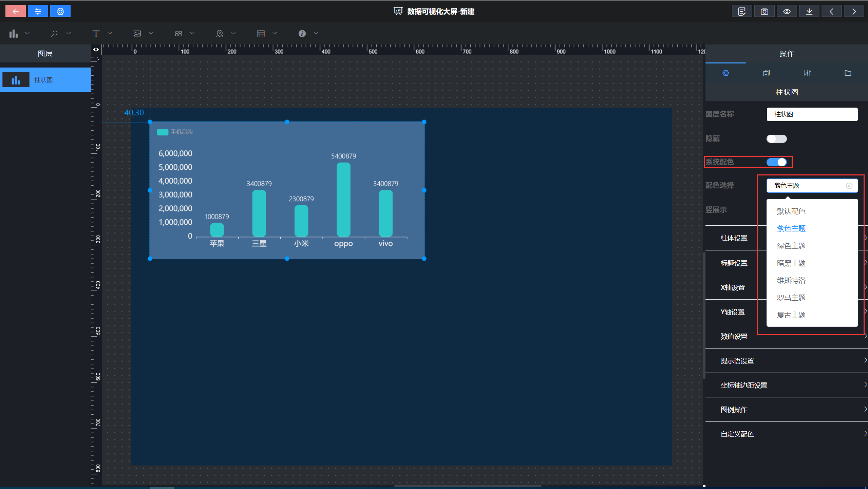Expand the 提示语设置 section
This screenshot has width=868, height=489.
tap(787, 361)
